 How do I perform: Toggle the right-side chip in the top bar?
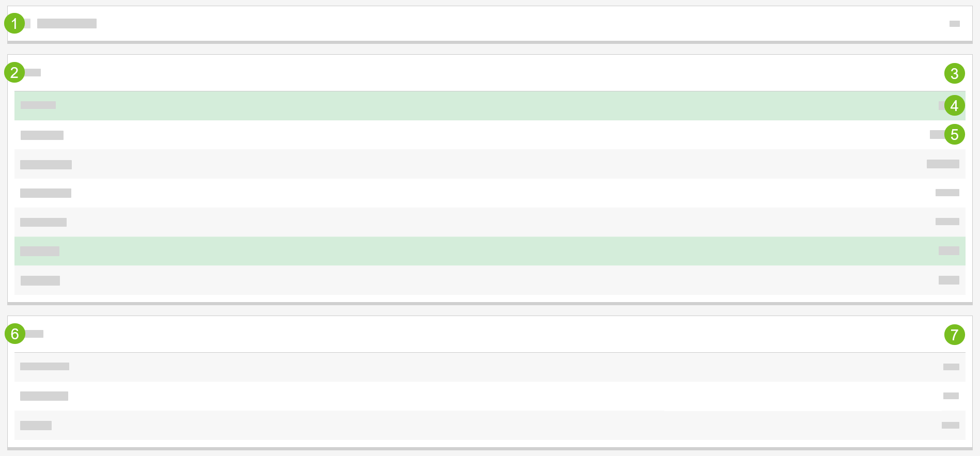click(x=953, y=23)
